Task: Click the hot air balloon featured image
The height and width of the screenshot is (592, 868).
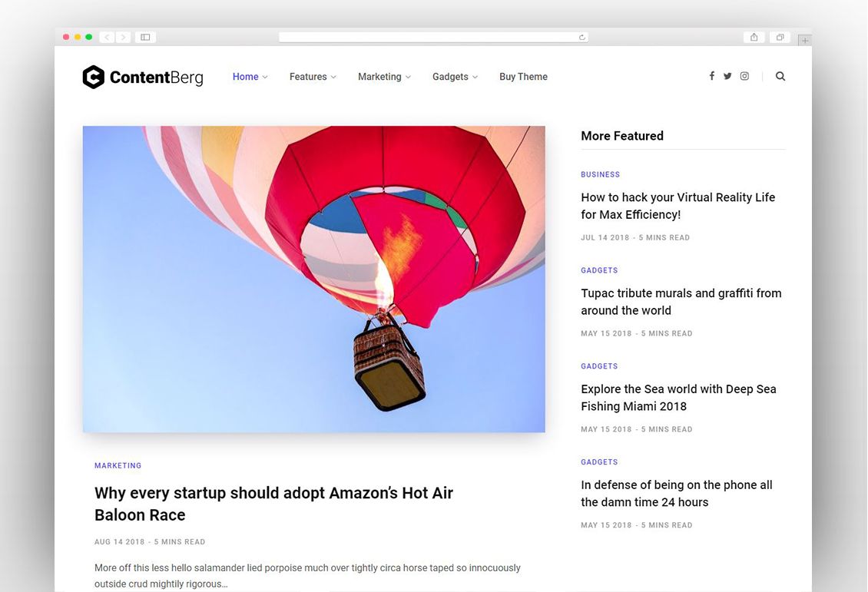Action: point(313,279)
